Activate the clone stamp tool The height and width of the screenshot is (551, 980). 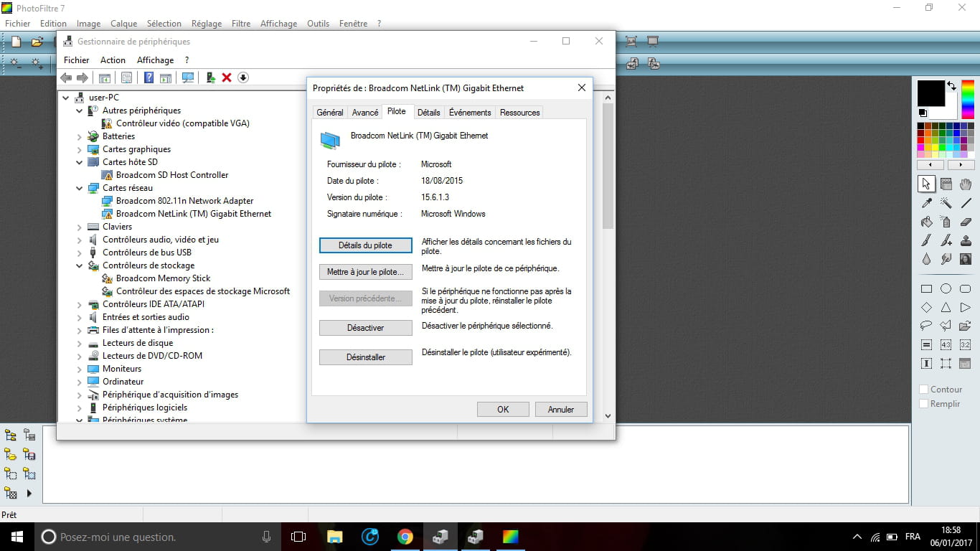coord(965,240)
